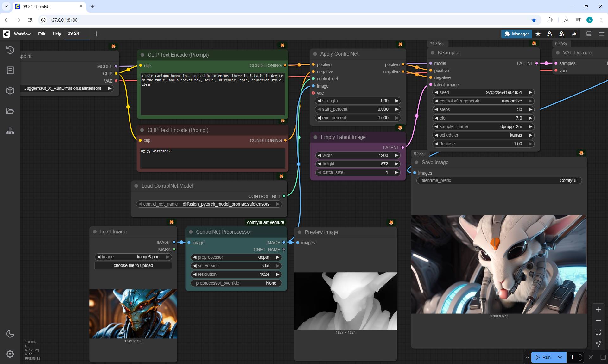This screenshot has width=608, height=364.
Task: Click the Manager puzzle button
Action: (516, 34)
